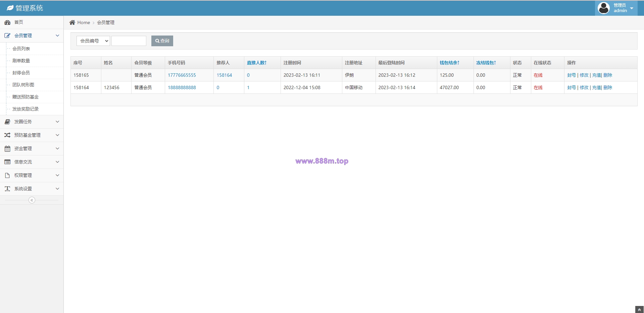The image size is (644, 313).
Task: Select 发放奖励记录 submenu item
Action: [26, 109]
